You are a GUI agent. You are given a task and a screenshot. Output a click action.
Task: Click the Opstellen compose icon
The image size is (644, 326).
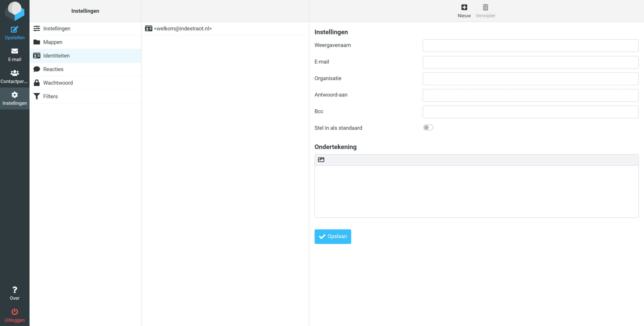[x=15, y=30]
